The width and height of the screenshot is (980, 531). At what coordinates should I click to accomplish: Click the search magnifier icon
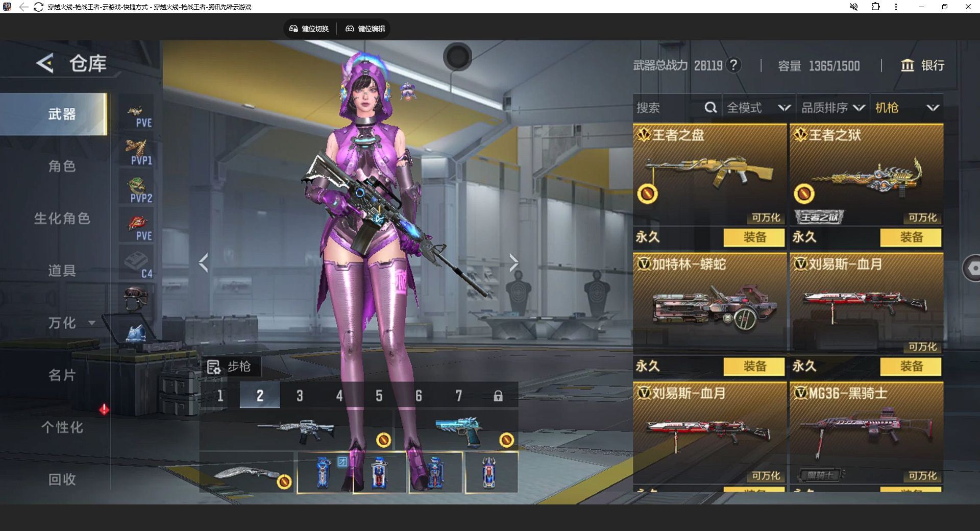[710, 108]
